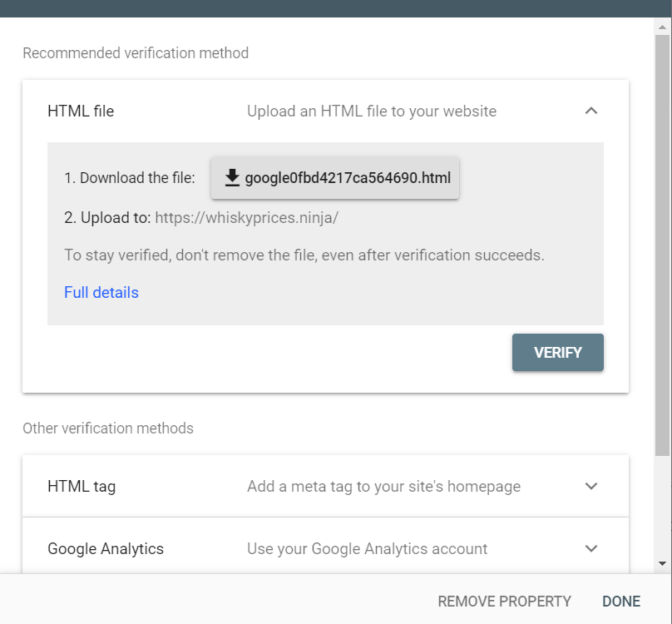This screenshot has height=624, width=672.
Task: Open the Full details link
Action: click(x=101, y=292)
